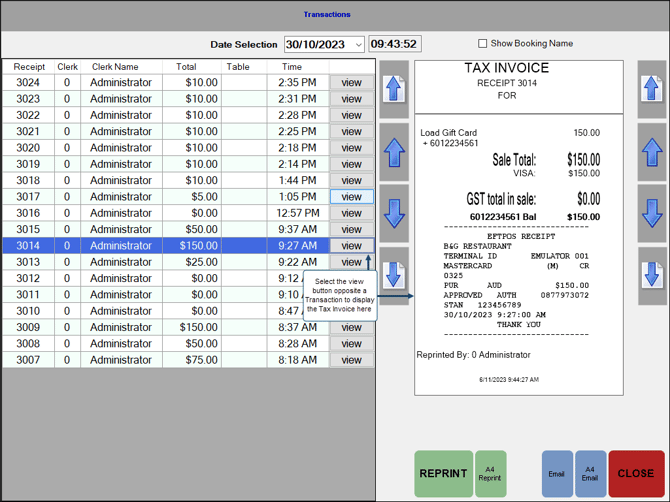Image resolution: width=670 pixels, height=502 pixels.
Task: Choose the A4 Email button
Action: tap(590, 474)
